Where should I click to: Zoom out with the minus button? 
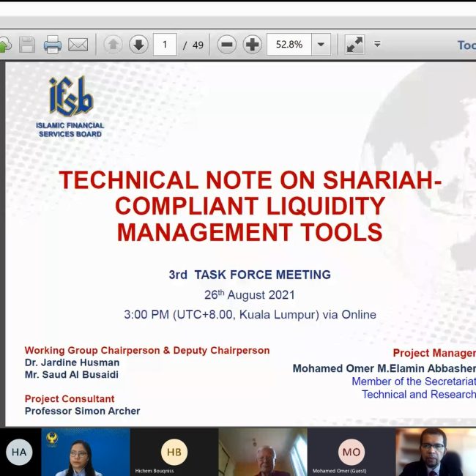pyautogui.click(x=227, y=45)
